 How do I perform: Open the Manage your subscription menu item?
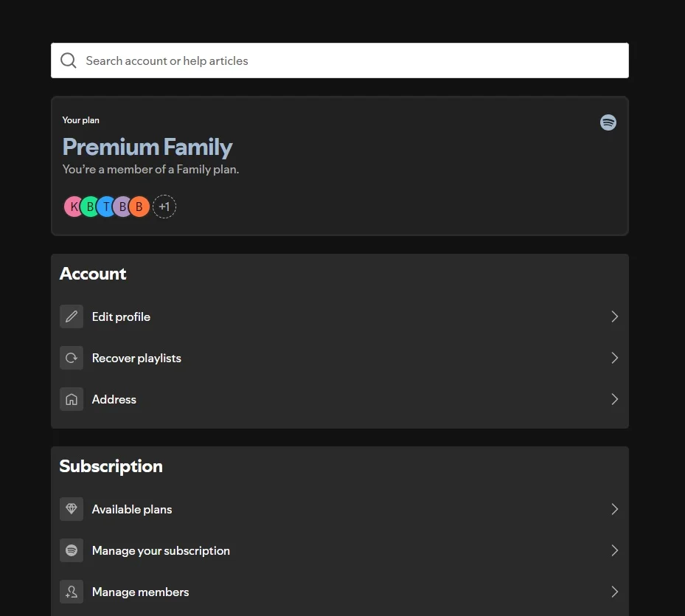pyautogui.click(x=339, y=550)
